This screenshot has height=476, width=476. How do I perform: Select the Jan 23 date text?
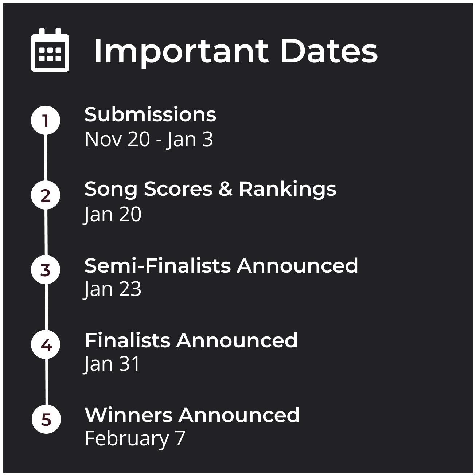113,289
